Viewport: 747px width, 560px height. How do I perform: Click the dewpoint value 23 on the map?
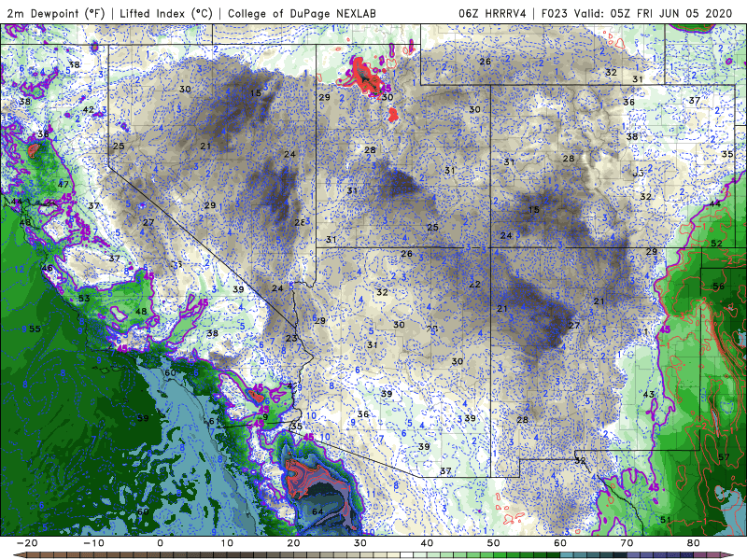coord(291,338)
